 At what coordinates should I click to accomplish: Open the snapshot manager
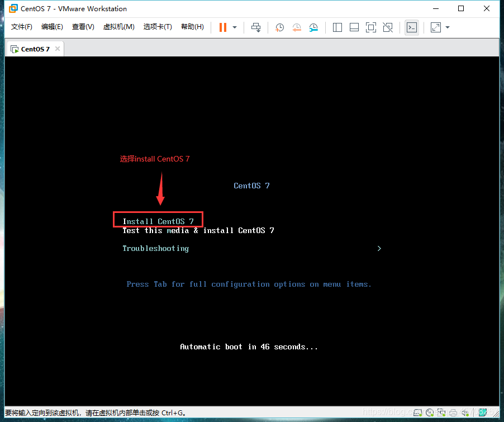(313, 27)
